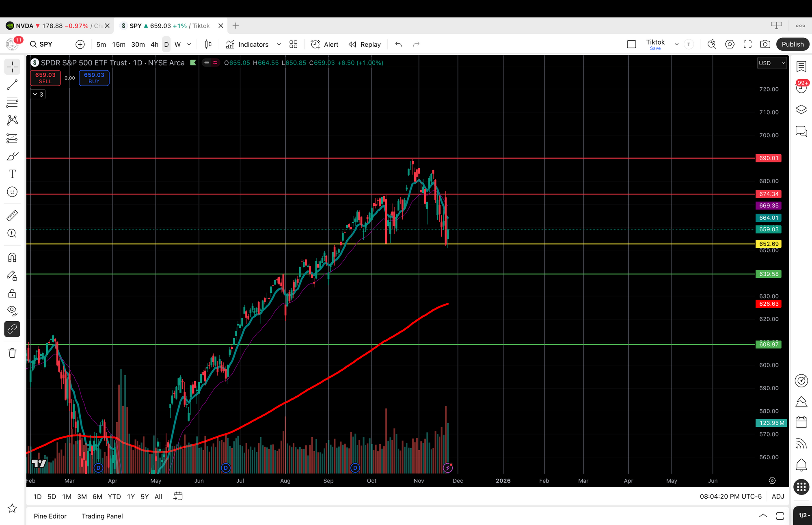
Task: Select the 6M date range button
Action: 97,497
